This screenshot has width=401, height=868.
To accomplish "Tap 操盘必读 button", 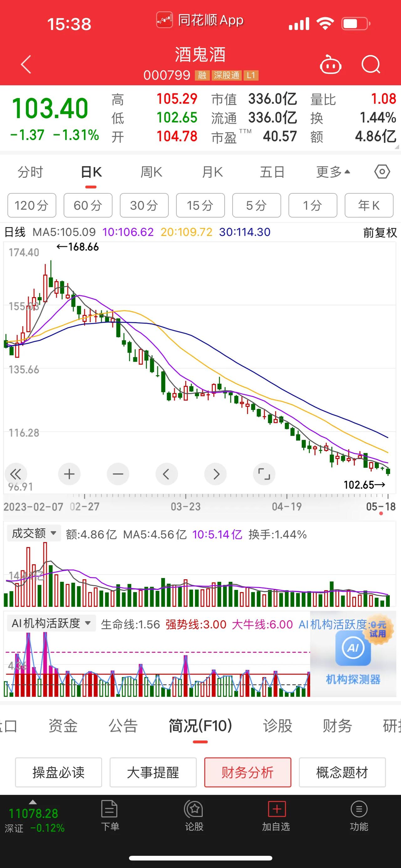I will pyautogui.click(x=59, y=772).
